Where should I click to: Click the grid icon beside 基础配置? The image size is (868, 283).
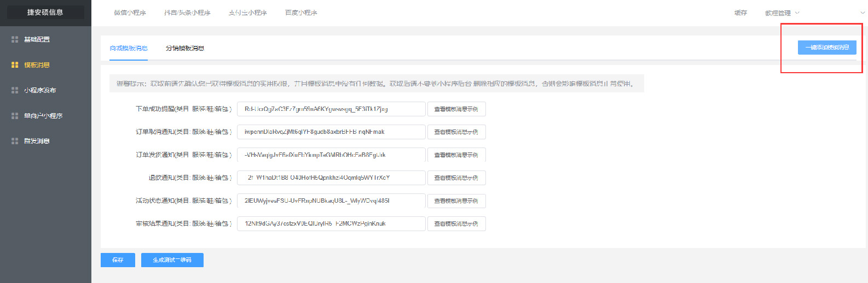pyautogui.click(x=15, y=39)
